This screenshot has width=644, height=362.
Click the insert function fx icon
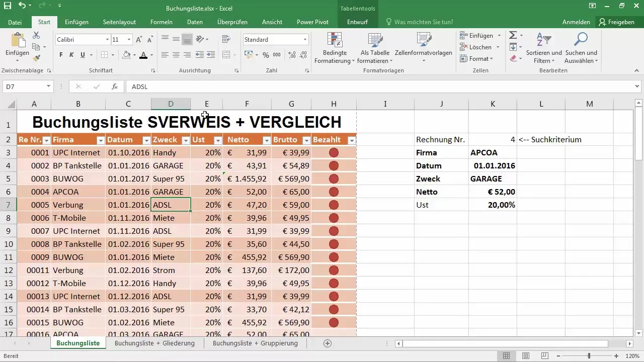115,86
